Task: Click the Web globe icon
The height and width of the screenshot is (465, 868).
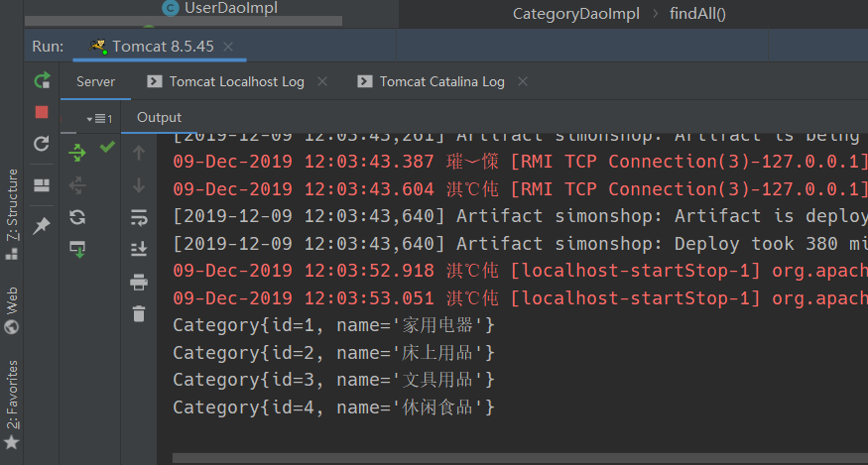Action: point(12,326)
